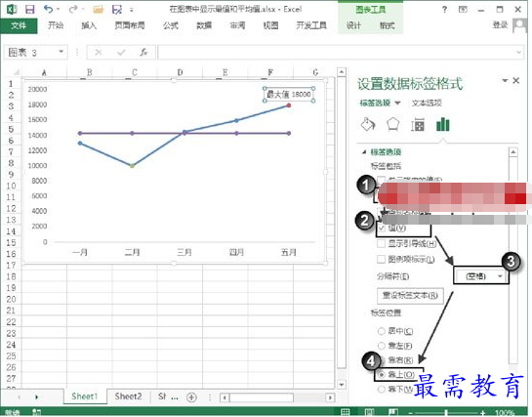Image resolution: width=532 pixels, height=417 pixels.
Task: Click the format pane scroll up arrow
Action: (513, 152)
